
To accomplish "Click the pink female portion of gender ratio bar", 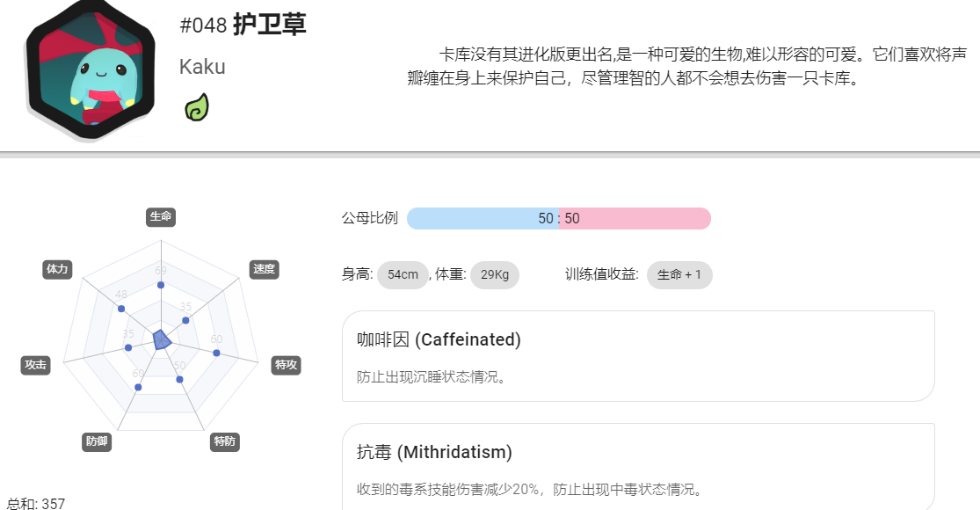I will pos(635,218).
